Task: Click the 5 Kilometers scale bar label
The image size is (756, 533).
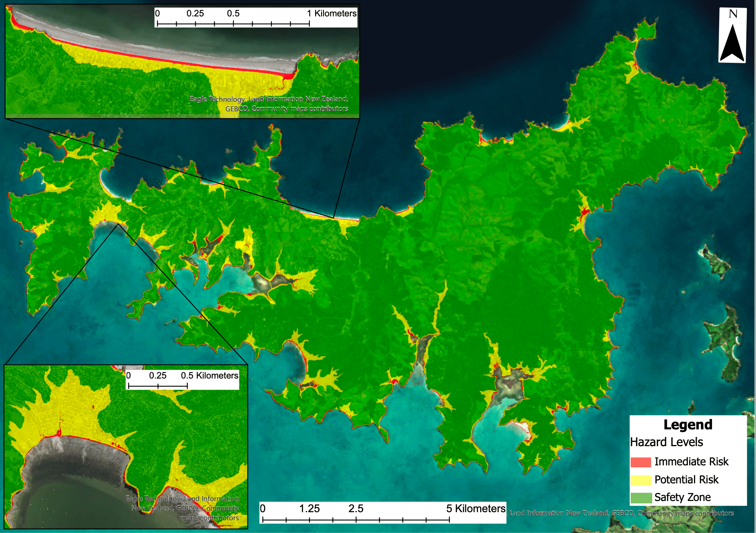Action: pos(476,509)
